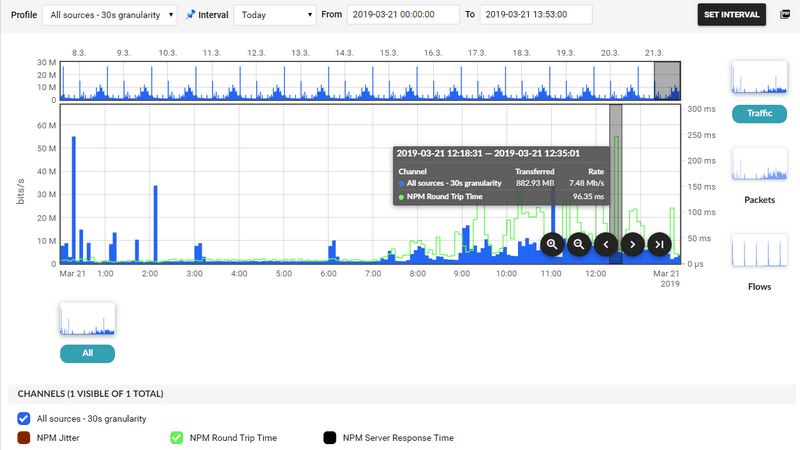Viewport: 800px width, 450px height.
Task: Expand the Interval dropdown showing Today
Action: (274, 15)
